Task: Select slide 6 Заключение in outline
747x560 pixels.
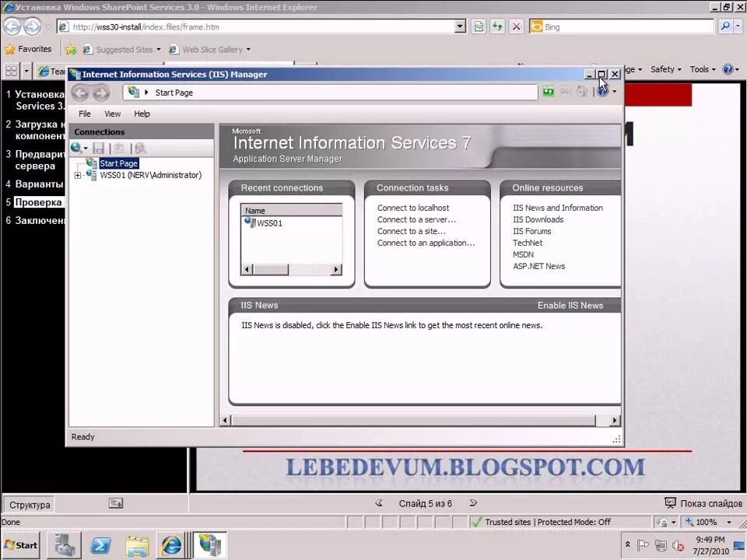Action: tap(40, 220)
